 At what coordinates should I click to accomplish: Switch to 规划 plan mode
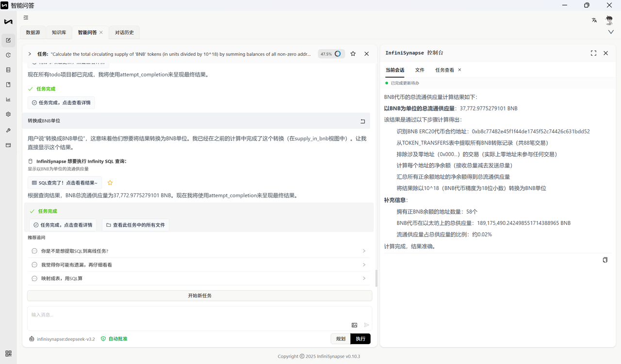pos(341,339)
